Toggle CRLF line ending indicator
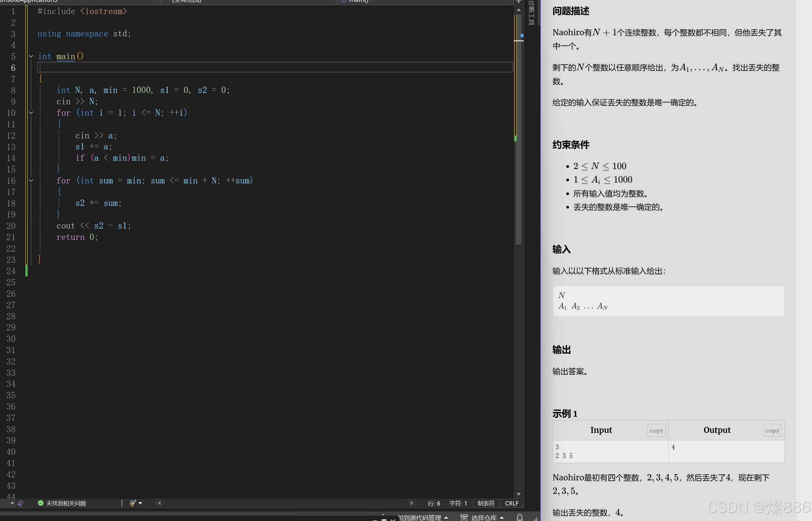 click(x=511, y=503)
